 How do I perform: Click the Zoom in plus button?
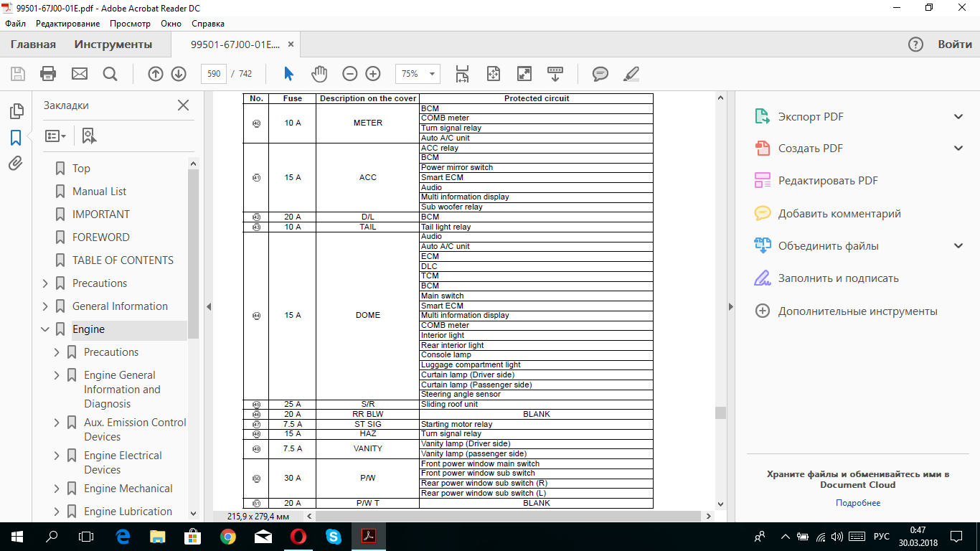[373, 74]
